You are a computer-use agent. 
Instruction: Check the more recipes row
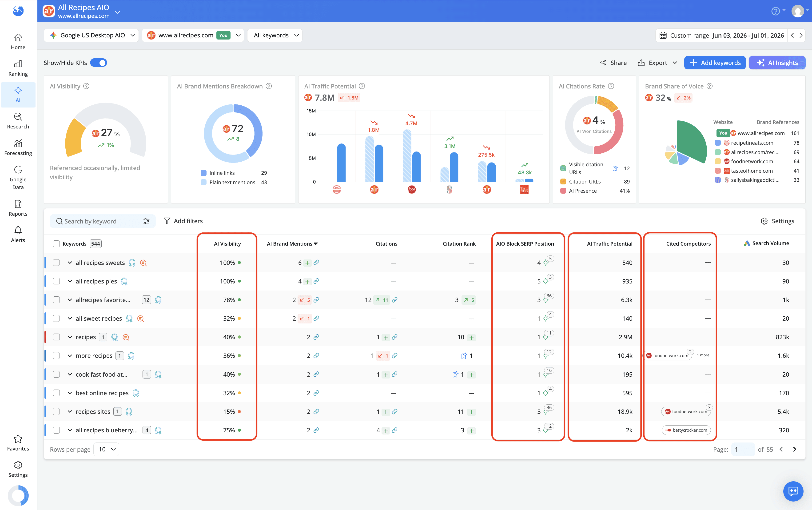click(x=56, y=355)
